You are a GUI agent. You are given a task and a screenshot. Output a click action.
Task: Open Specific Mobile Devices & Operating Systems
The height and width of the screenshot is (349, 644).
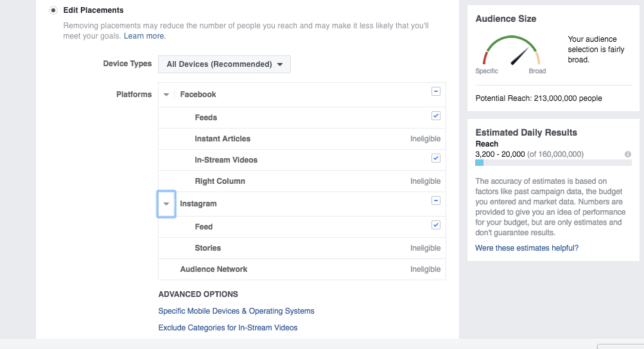(236, 311)
